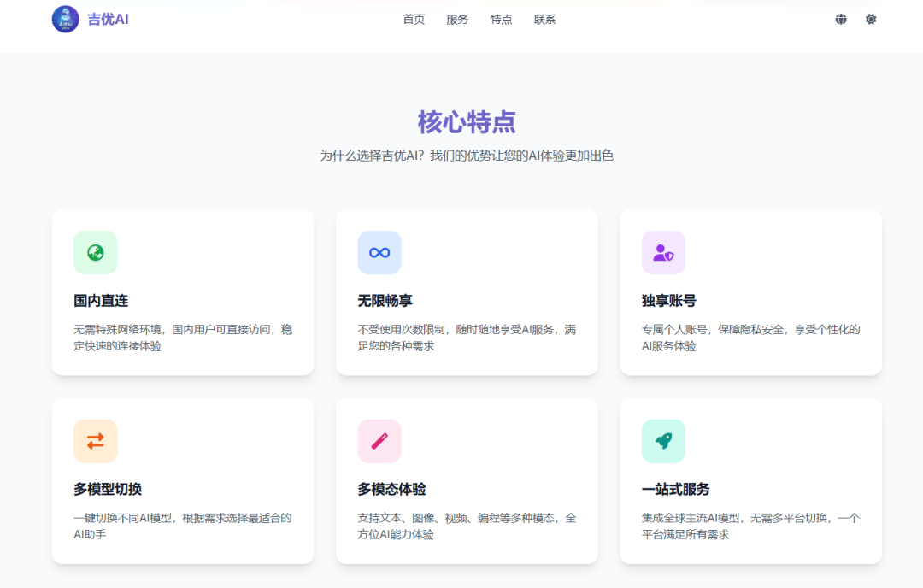Viewport: 923px width, 588px height.
Task: Click the 吉优AI logo icon
Action: point(64,19)
